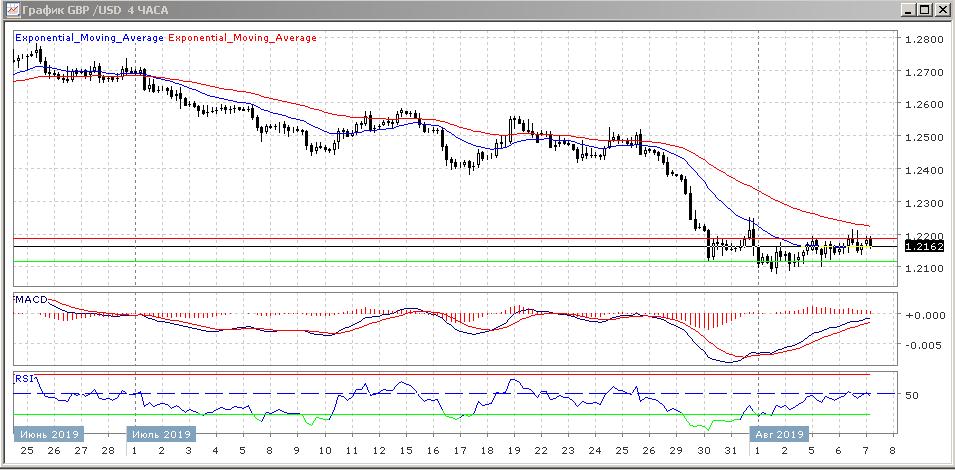
Task: Click day 15 on the time axis
Action: 406,451
